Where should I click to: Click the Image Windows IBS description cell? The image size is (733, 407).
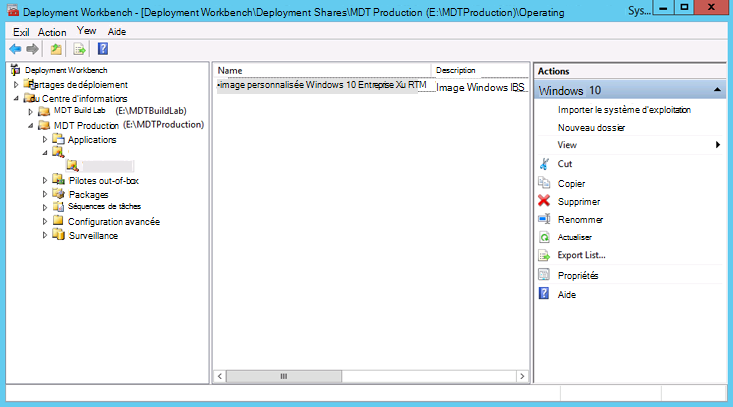pyautogui.click(x=480, y=87)
